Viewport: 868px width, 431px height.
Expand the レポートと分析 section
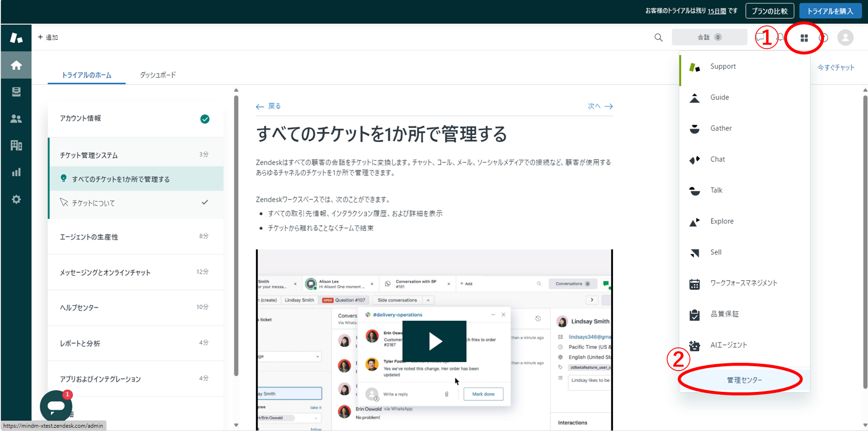click(134, 343)
